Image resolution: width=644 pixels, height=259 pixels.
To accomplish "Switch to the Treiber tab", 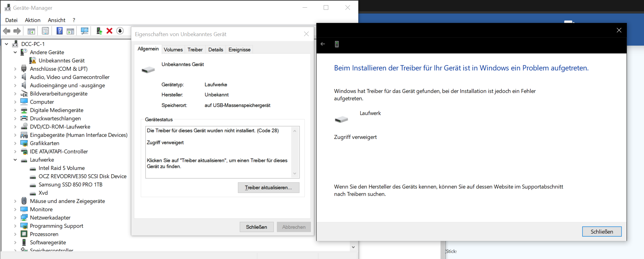I will (x=195, y=50).
